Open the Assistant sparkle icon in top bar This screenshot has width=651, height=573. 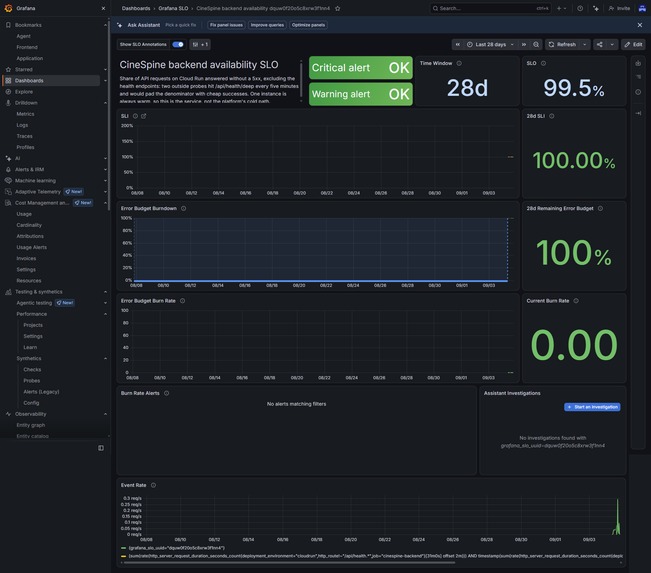pos(596,8)
